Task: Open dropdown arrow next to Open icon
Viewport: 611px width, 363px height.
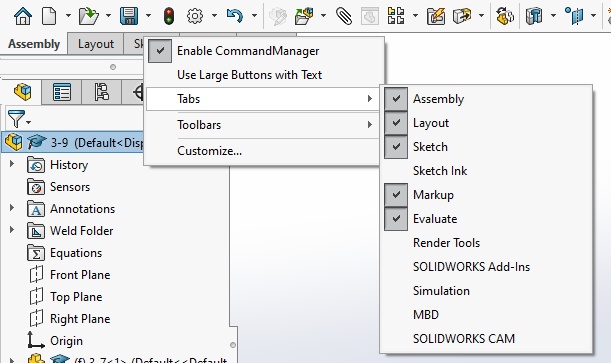Action: [108, 16]
